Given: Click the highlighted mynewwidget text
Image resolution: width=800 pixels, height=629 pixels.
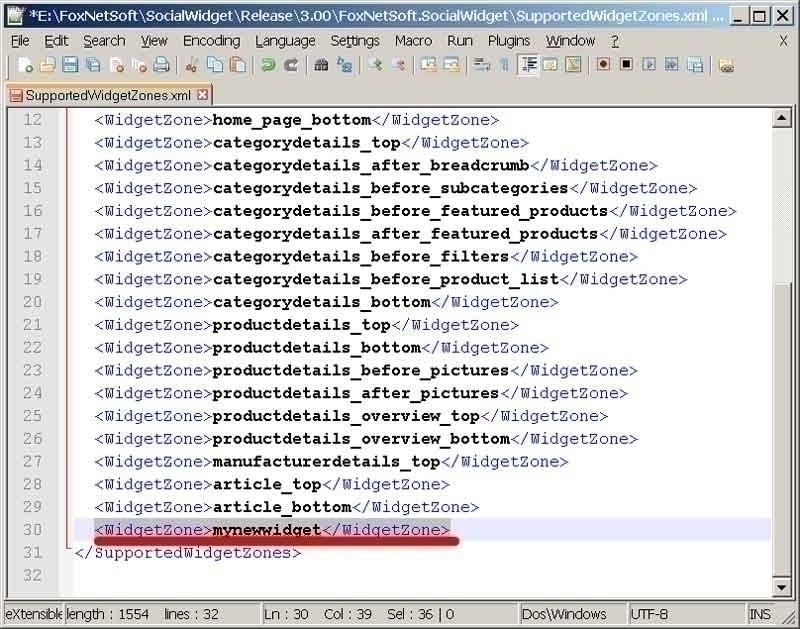Looking at the screenshot, I should (x=267, y=530).
